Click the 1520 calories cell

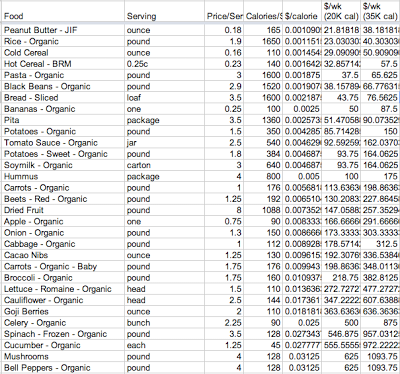tap(263, 86)
